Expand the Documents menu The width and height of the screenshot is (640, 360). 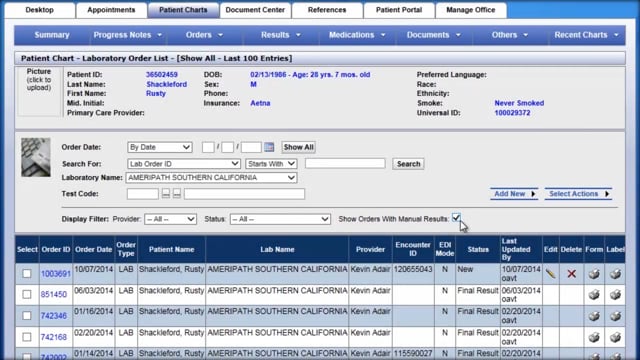pyautogui.click(x=433, y=35)
